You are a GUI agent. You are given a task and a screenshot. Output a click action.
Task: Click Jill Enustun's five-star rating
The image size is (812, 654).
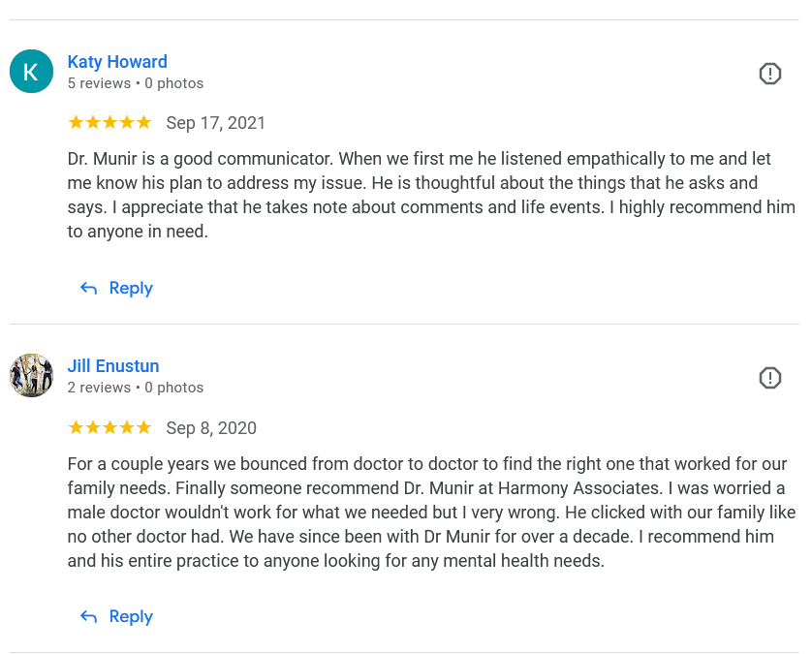coord(109,428)
